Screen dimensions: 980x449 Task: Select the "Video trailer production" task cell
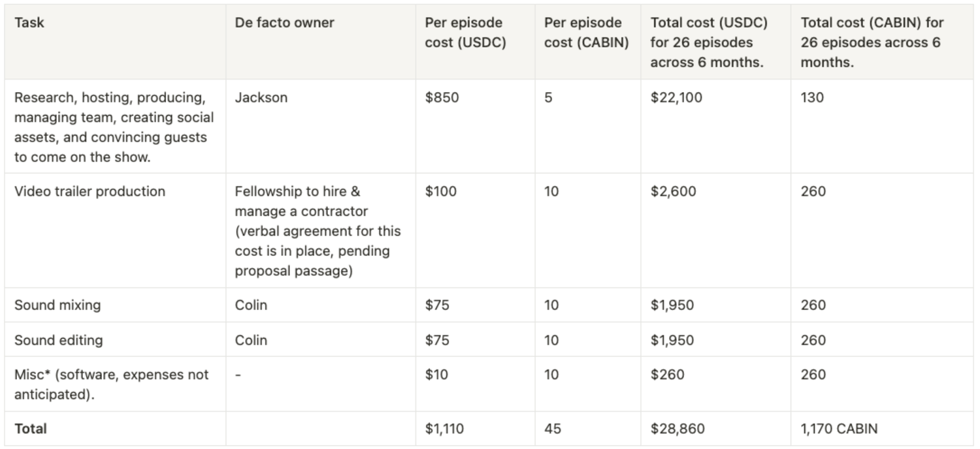[x=90, y=191]
